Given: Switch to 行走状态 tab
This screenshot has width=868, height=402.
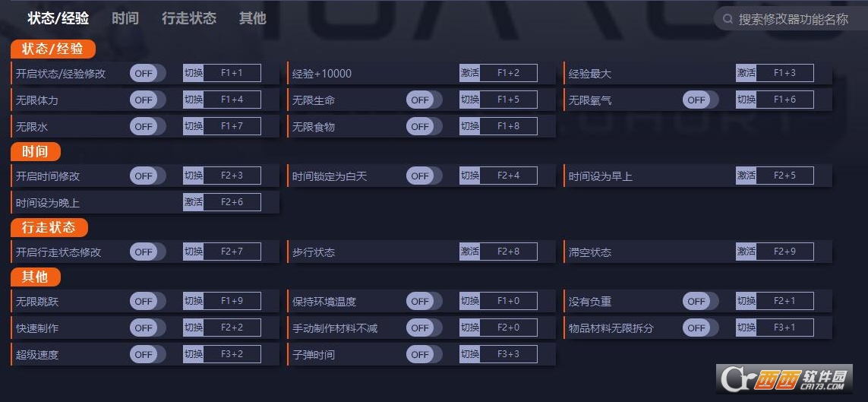Looking at the screenshot, I should pos(189,18).
